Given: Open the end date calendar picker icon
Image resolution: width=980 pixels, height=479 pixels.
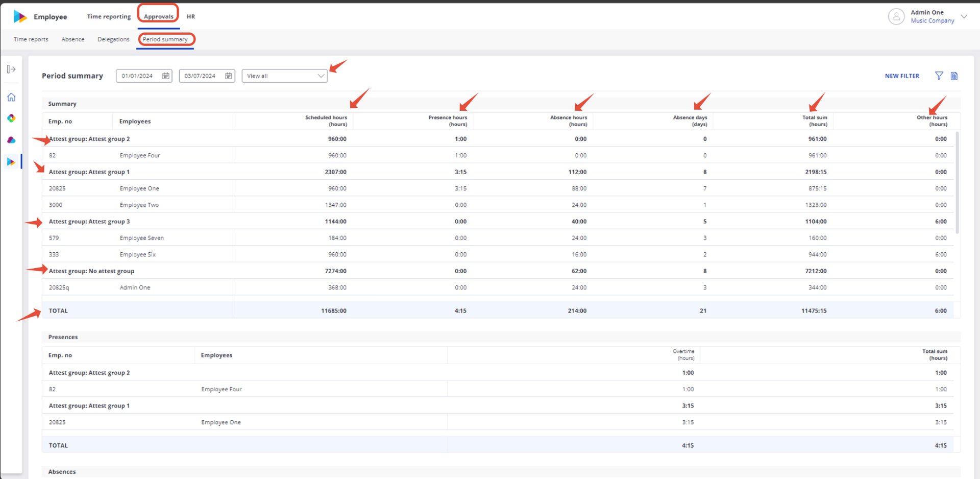Looking at the screenshot, I should [229, 76].
